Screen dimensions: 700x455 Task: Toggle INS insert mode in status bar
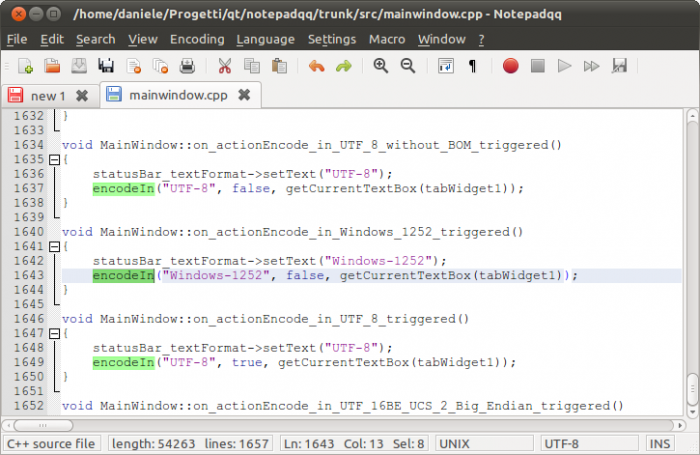(x=661, y=443)
